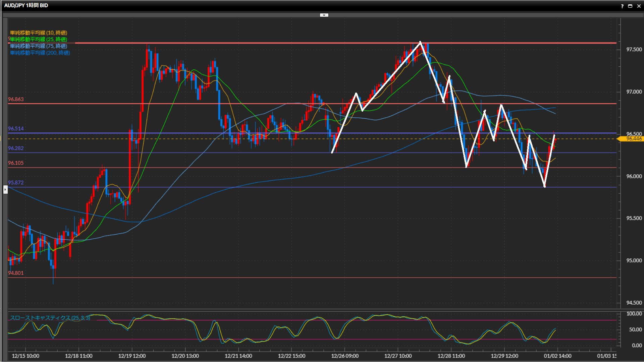The image size is (644, 362).
Task: Click the 12/27 10:00 time axis label
Action: coord(398,356)
